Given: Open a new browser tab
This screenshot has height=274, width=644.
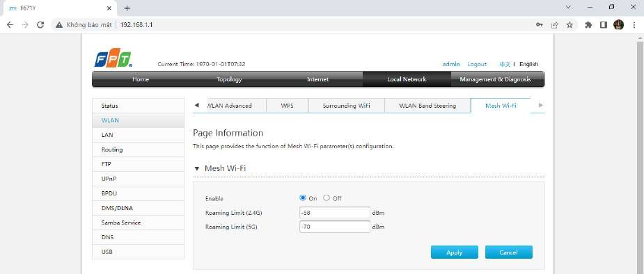Looking at the screenshot, I should click(127, 8).
